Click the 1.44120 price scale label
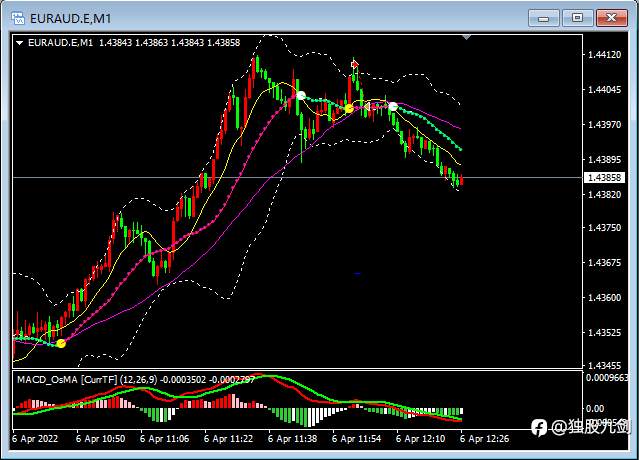The image size is (639, 460). point(605,55)
